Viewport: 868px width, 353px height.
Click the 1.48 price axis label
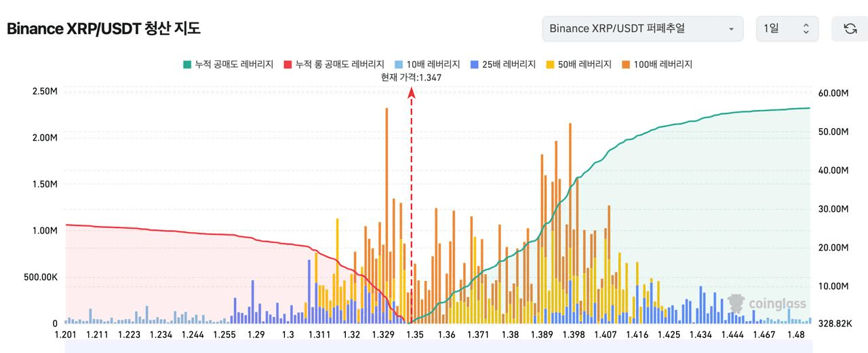795,335
